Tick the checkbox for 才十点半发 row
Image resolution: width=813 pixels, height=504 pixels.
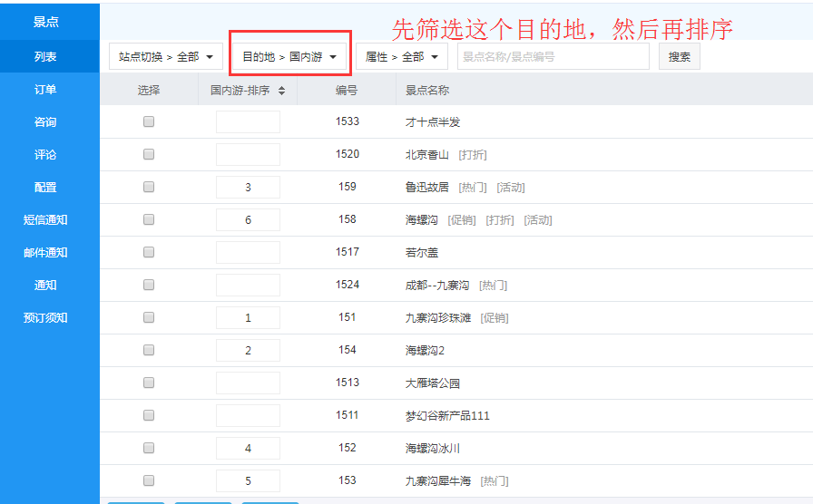[149, 121]
